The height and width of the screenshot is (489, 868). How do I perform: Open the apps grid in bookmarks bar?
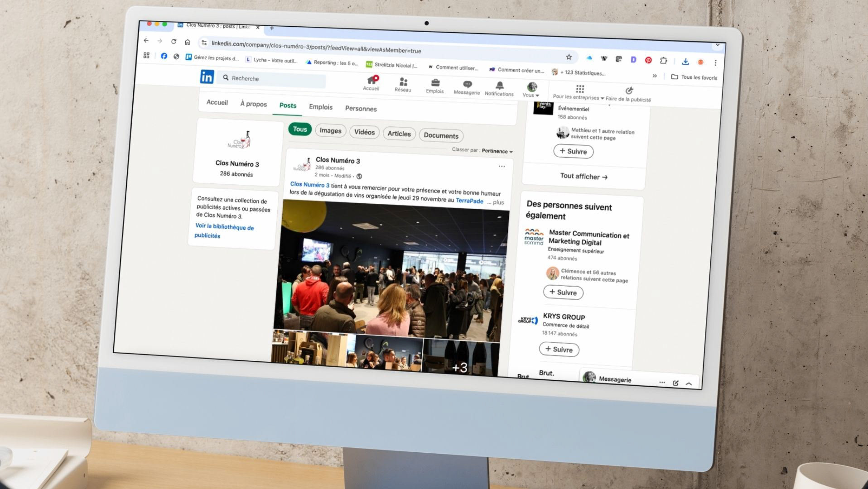146,55
